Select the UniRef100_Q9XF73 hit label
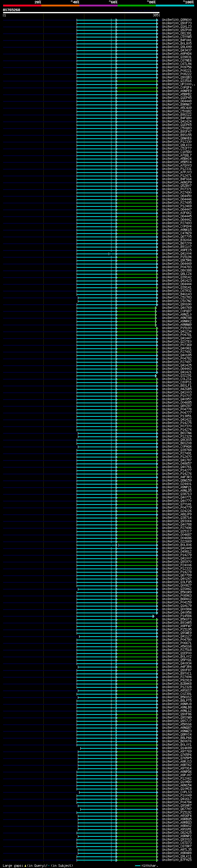197x868 pixels. pos(177,23)
